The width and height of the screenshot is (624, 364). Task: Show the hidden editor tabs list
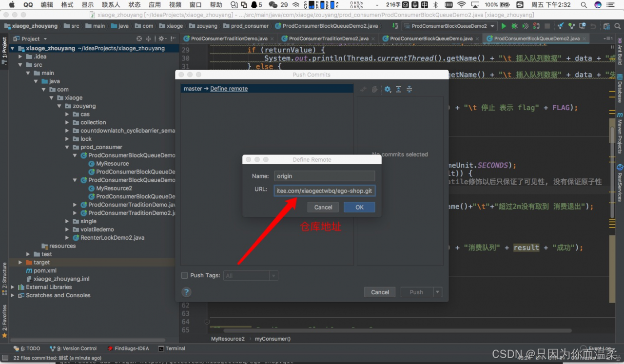608,38
